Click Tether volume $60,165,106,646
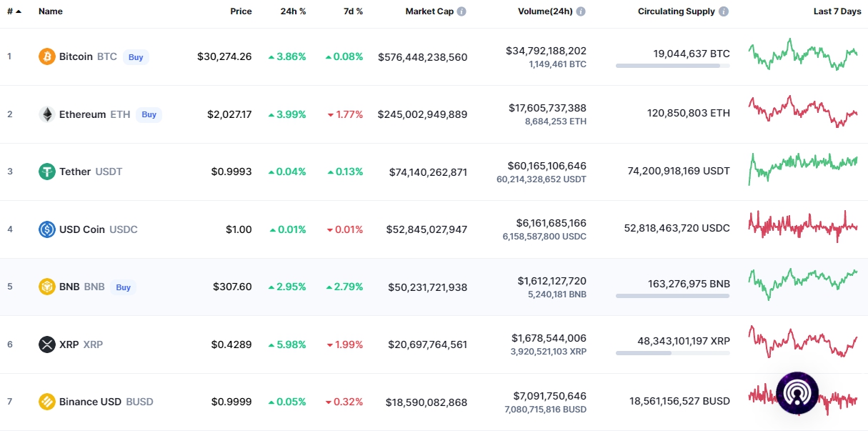Image resolution: width=868 pixels, height=431 pixels. pyautogui.click(x=547, y=165)
